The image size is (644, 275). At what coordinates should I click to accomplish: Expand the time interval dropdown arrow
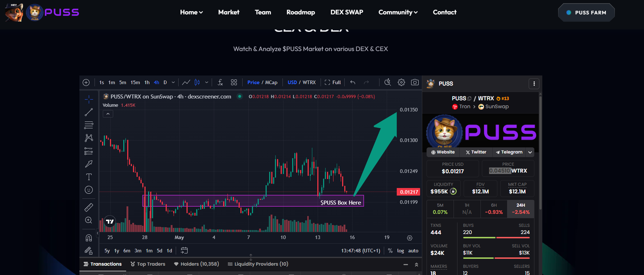[173, 82]
